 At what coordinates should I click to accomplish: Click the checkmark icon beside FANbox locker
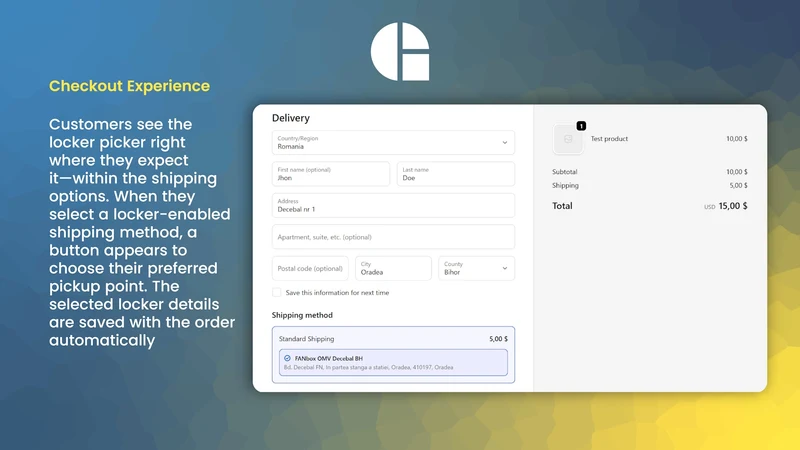pos(287,358)
